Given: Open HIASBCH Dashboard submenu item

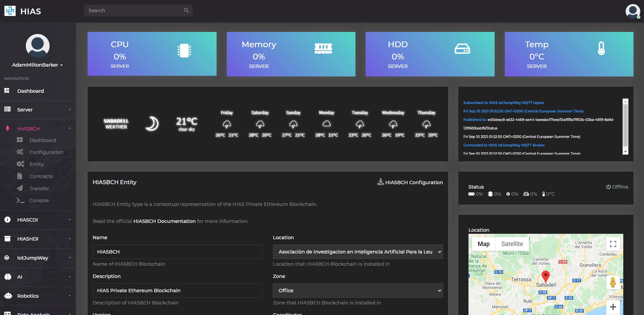Looking at the screenshot, I should 43,140.
